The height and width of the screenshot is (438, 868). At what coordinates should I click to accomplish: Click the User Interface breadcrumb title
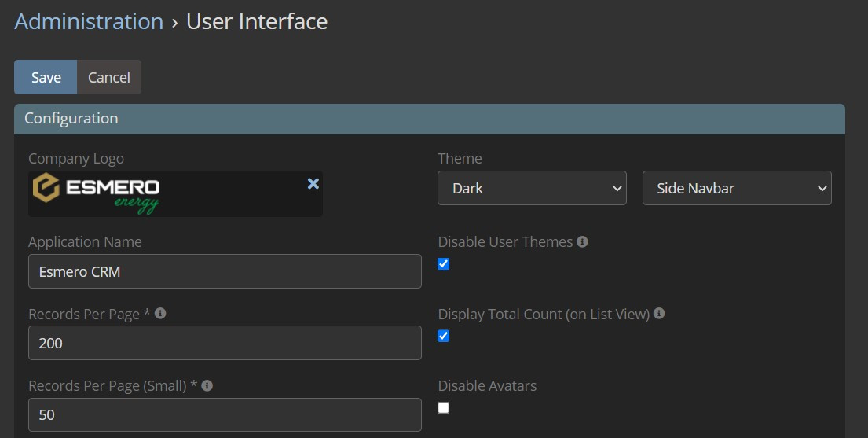click(x=257, y=21)
